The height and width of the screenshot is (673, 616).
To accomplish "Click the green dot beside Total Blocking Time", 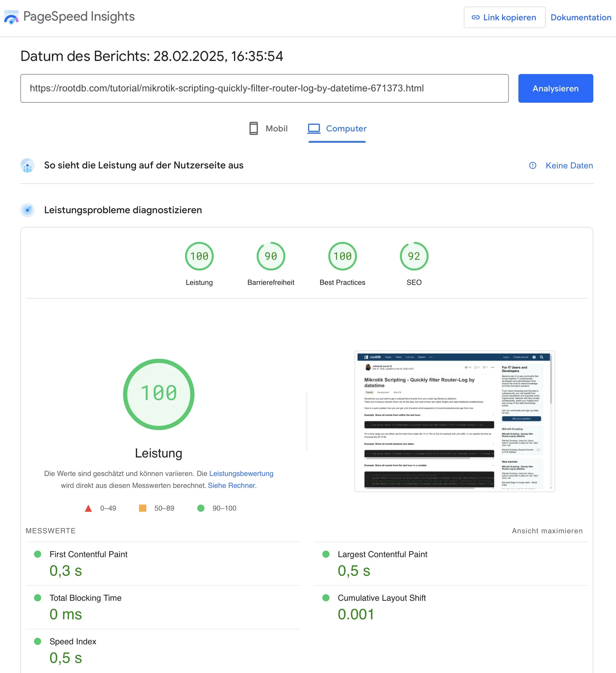I will [38, 598].
